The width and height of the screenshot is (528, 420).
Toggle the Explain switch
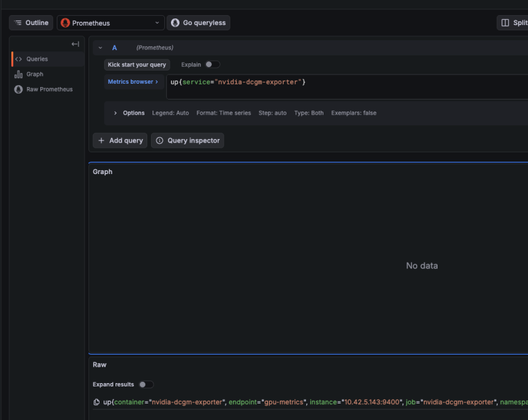211,65
